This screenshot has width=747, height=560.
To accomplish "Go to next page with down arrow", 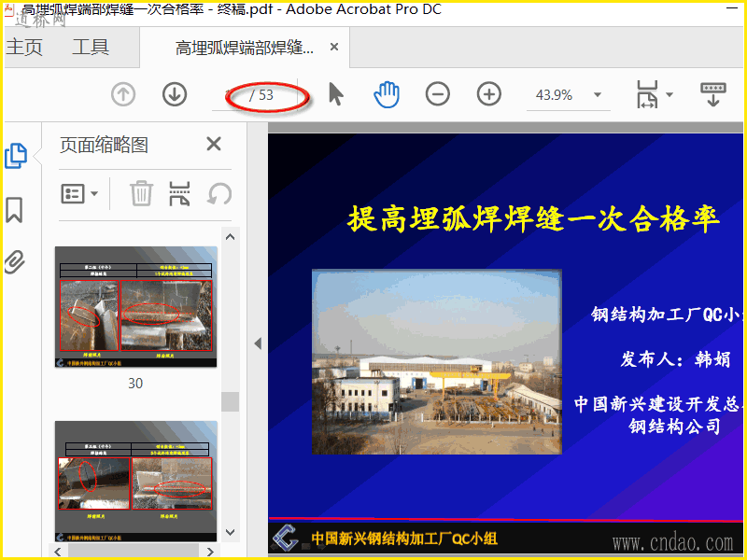I will click(175, 94).
